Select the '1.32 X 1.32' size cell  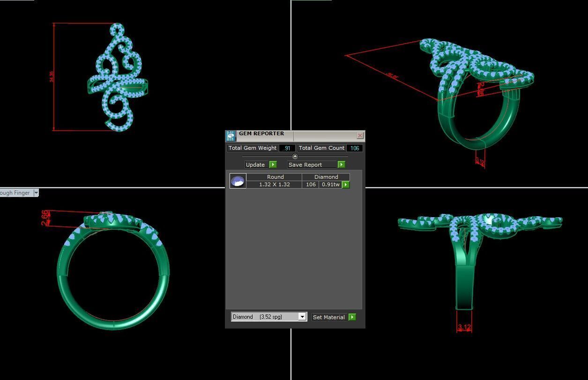[275, 185]
